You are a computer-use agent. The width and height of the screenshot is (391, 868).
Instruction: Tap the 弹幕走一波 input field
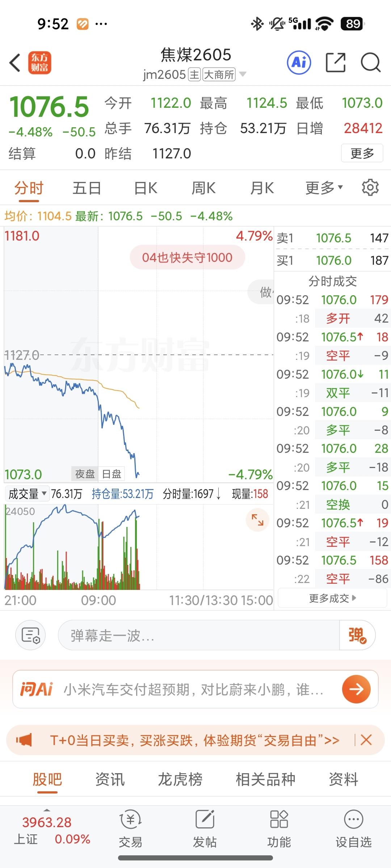pyautogui.click(x=199, y=635)
